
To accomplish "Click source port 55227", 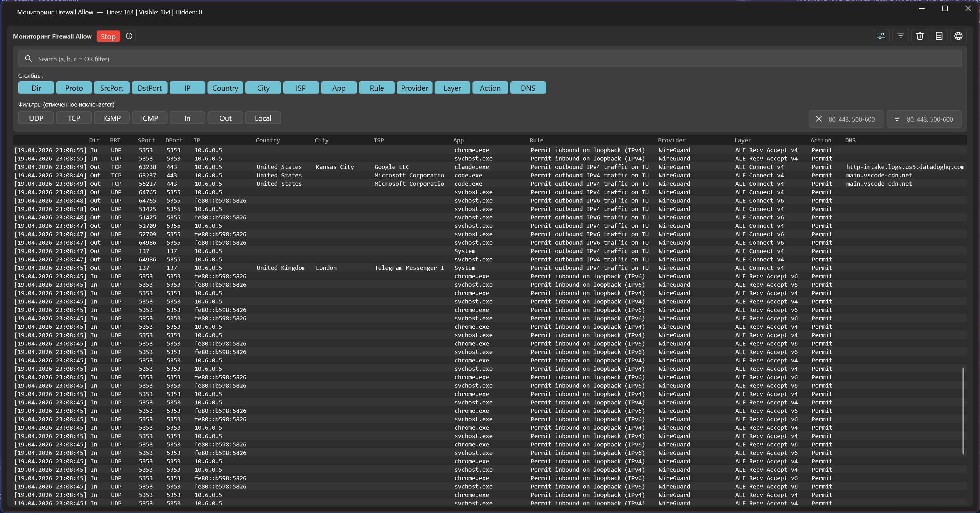I will click(x=147, y=184).
